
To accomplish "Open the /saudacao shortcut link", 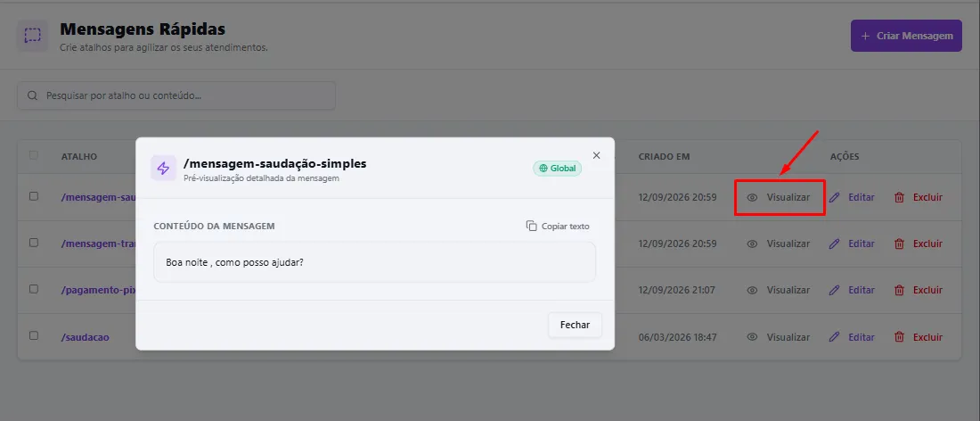I will pos(86,337).
